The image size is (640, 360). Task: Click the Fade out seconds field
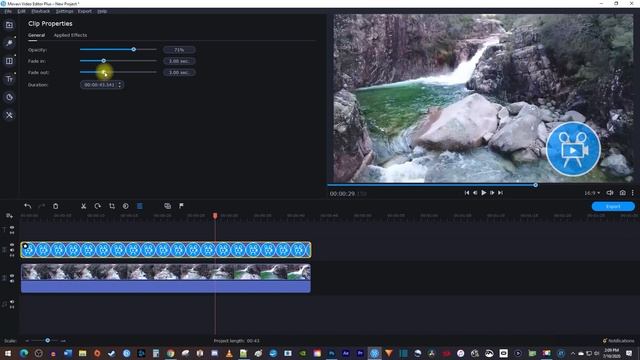coord(179,73)
